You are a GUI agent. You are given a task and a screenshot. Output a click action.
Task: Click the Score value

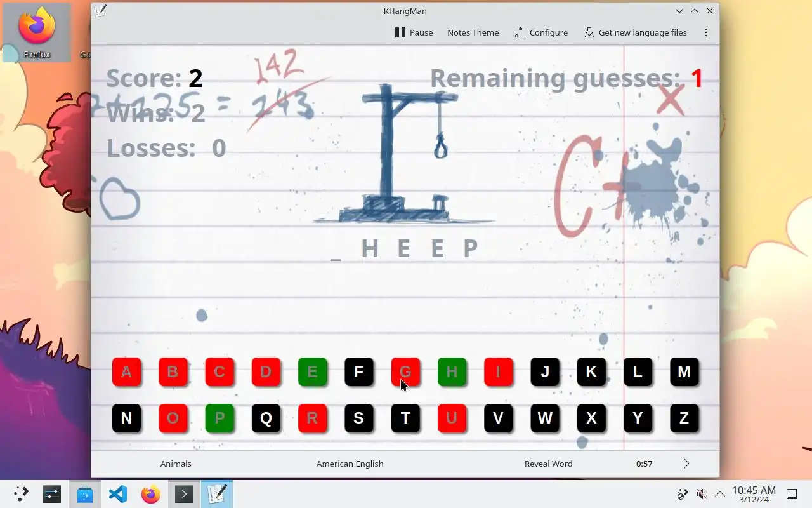(195, 79)
